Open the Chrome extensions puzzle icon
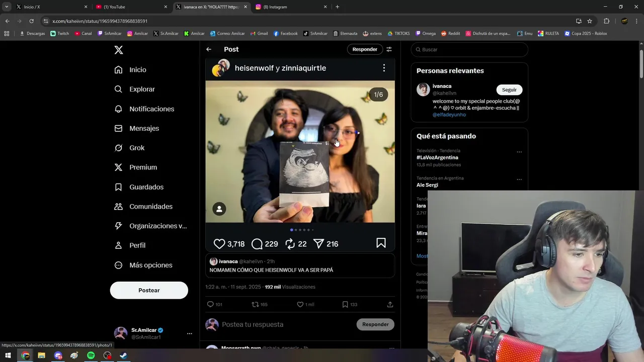The image size is (644, 362). tap(606, 21)
